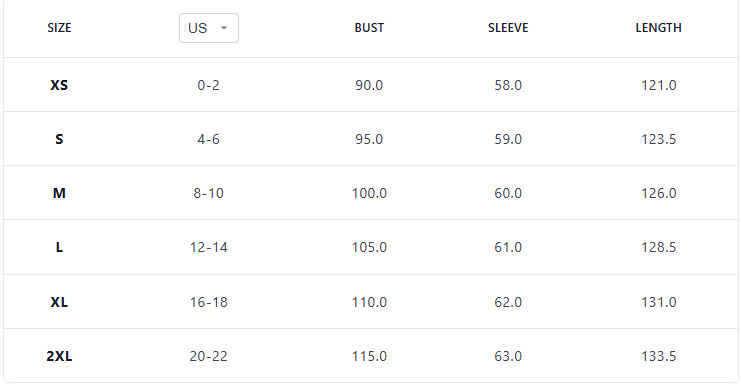Select the XS size row label
This screenshot has width=741, height=386.
click(59, 85)
